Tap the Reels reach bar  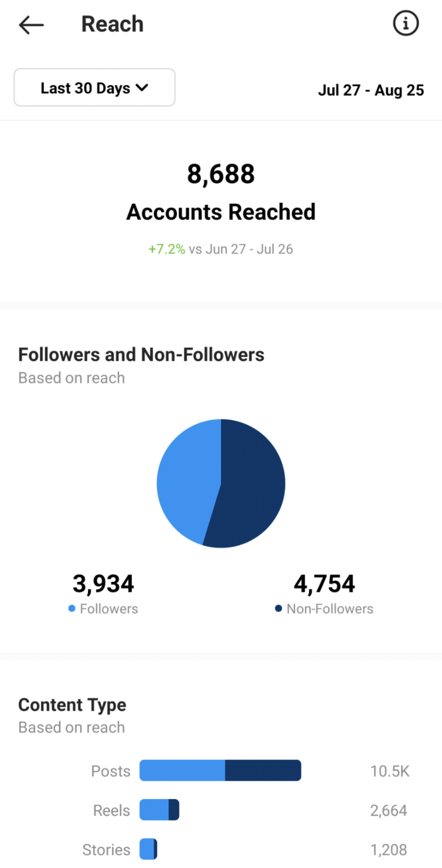pos(159,809)
